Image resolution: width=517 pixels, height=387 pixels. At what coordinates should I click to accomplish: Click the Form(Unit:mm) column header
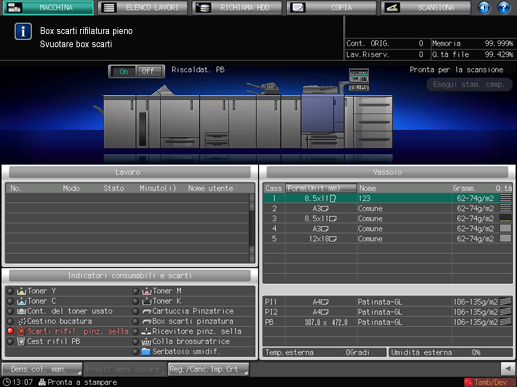(x=321, y=188)
